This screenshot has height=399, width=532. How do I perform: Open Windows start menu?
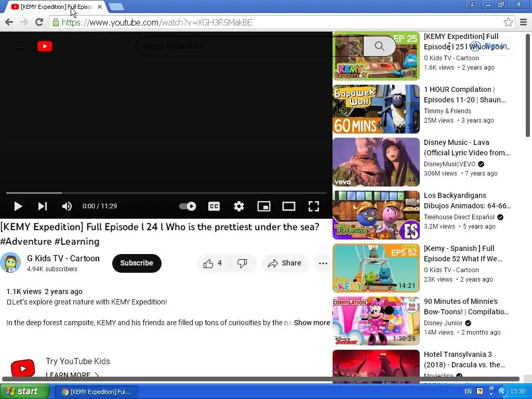(24, 392)
